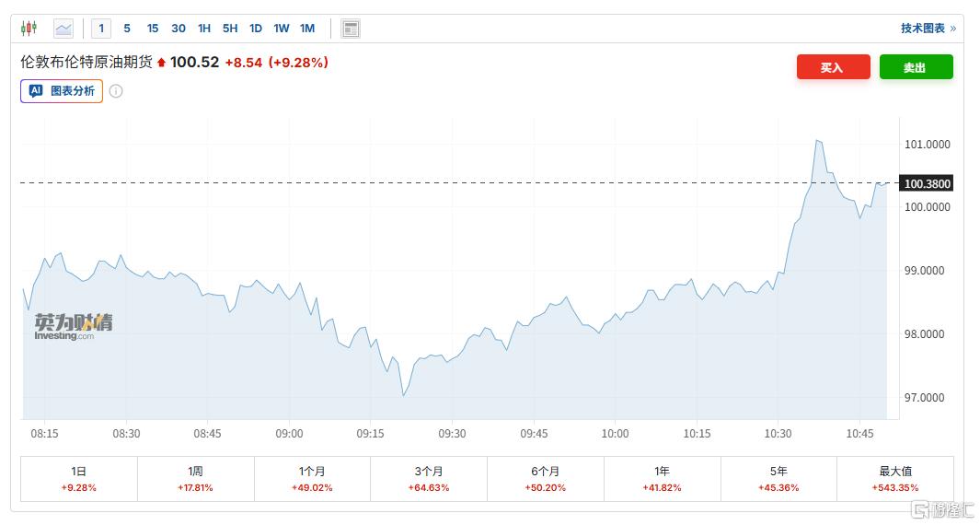The height and width of the screenshot is (525, 980).
Task: Open the news panel icon in toolbar
Action: 351,29
